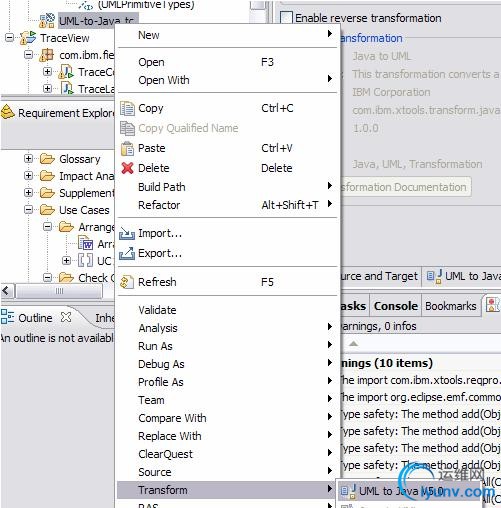Viewport: 501px width, 508px height.
Task: Click the Check folder icon
Action: pos(66,278)
